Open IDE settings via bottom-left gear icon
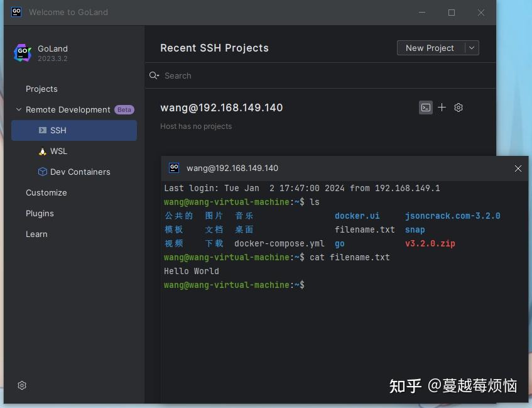Image resolution: width=532 pixels, height=408 pixels. click(x=22, y=385)
